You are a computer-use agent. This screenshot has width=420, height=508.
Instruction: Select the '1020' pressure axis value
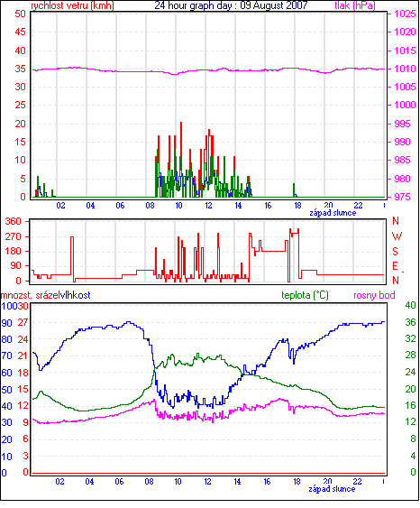(405, 32)
